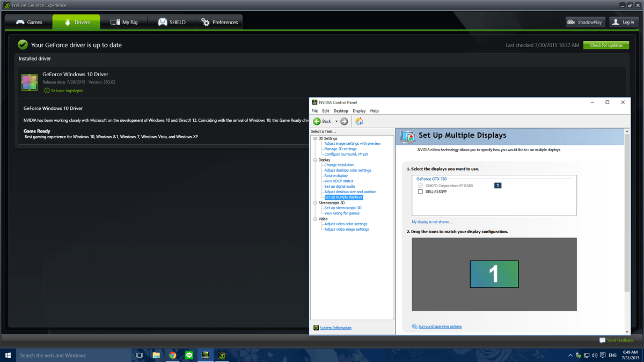The image size is (644, 362).
Task: Collapse the 3D Settings tree branch
Action: click(316, 138)
